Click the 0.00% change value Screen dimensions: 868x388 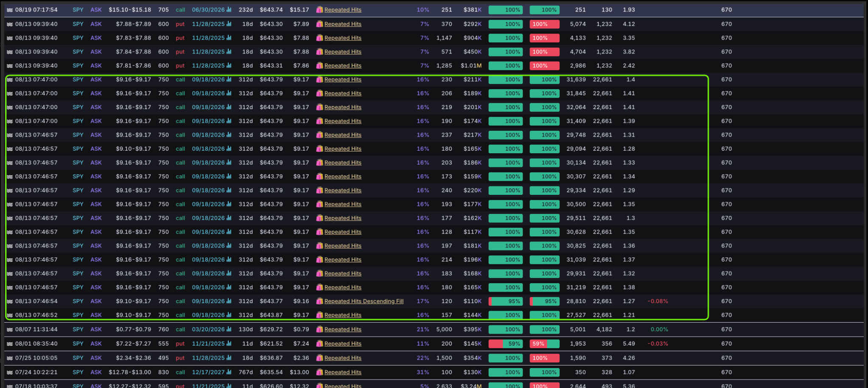click(x=659, y=329)
